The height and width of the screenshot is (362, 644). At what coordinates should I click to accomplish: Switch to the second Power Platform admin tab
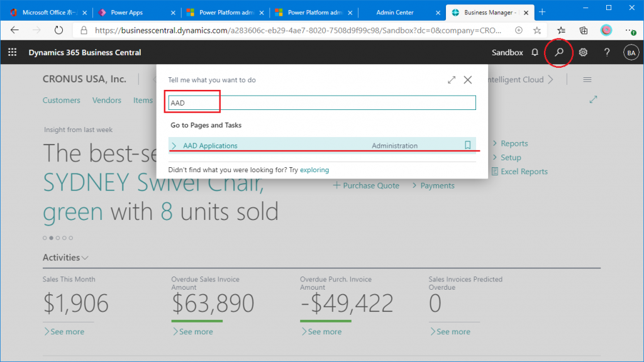(x=313, y=13)
